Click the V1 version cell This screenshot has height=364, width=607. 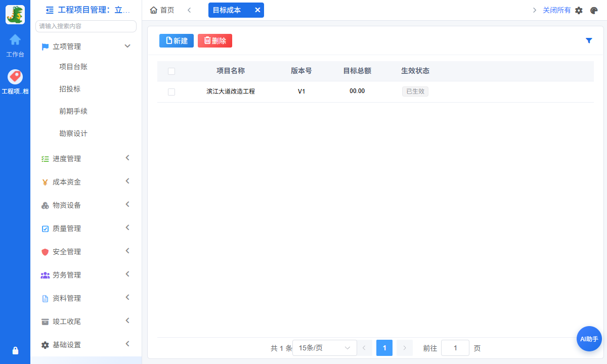[301, 92]
